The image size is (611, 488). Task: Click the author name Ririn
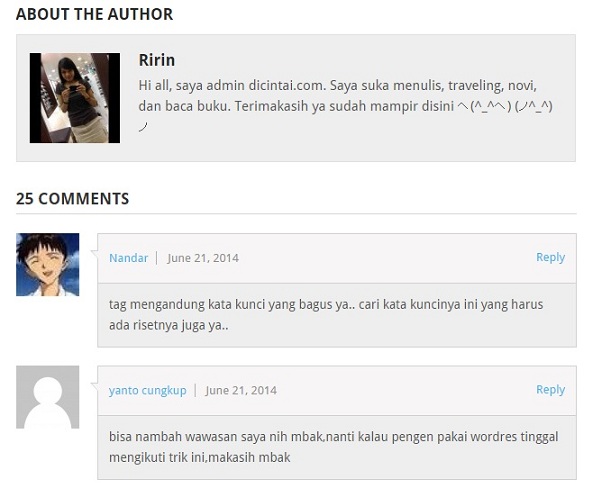click(x=157, y=60)
